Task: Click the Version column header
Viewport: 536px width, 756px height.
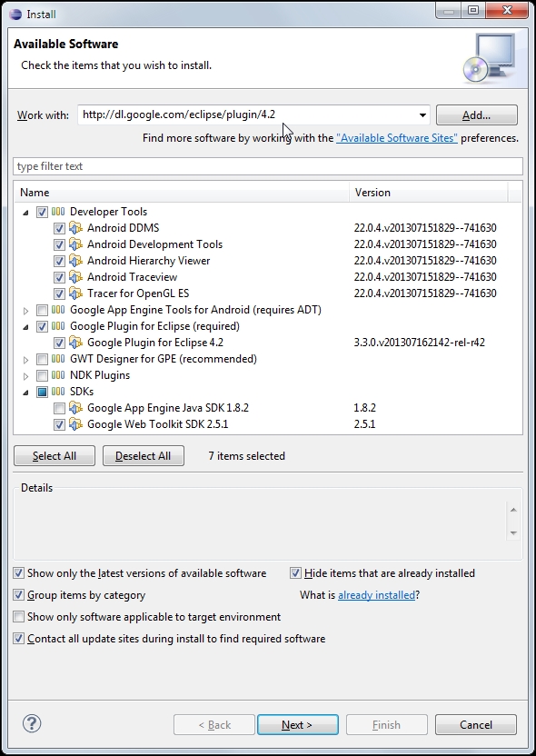Action: (428, 193)
